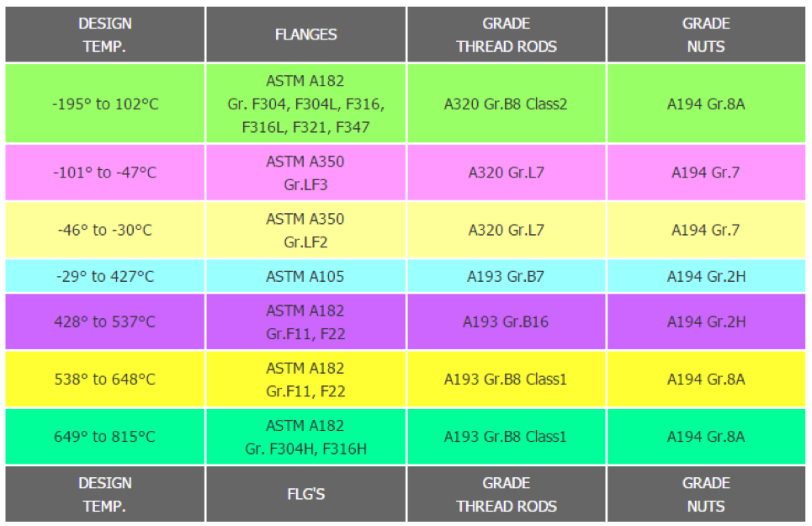Select the FLANGES column header

[305, 35]
